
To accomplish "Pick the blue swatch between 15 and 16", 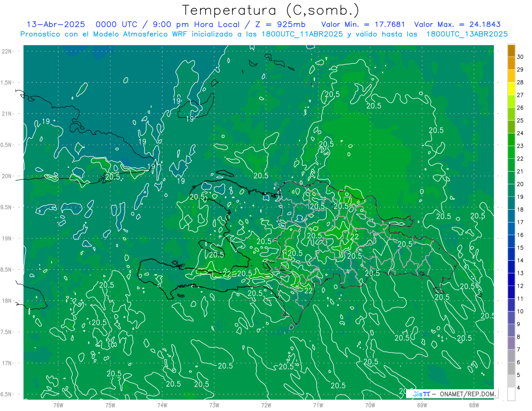I will pyautogui.click(x=511, y=241).
